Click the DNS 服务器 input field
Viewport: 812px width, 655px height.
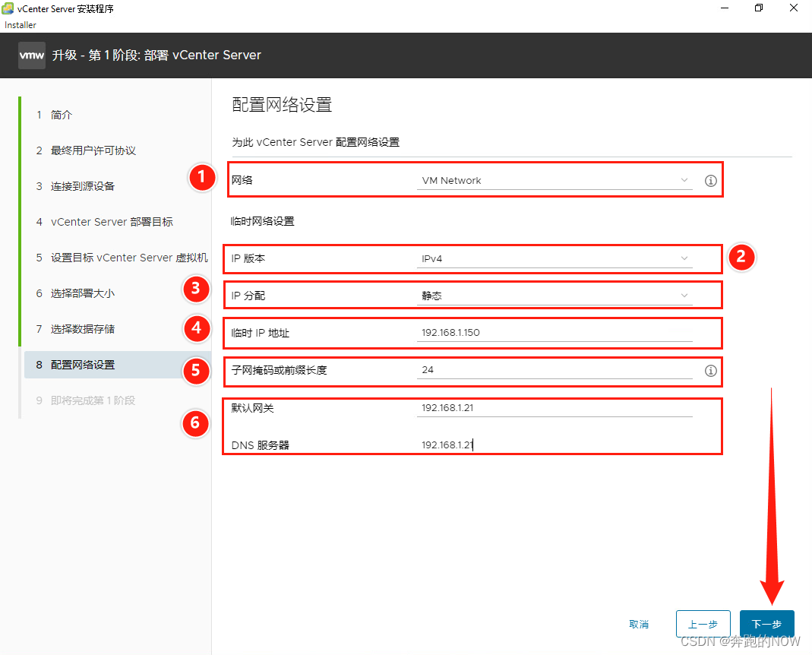pyautogui.click(x=554, y=445)
